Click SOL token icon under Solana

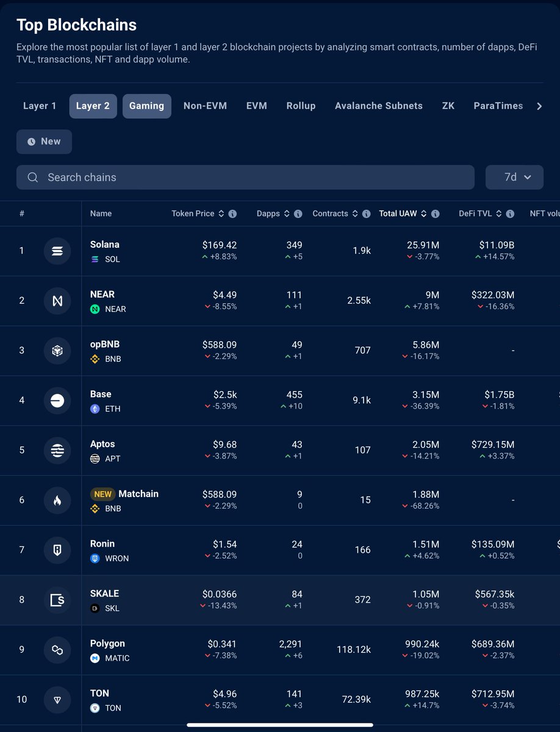[95, 259]
